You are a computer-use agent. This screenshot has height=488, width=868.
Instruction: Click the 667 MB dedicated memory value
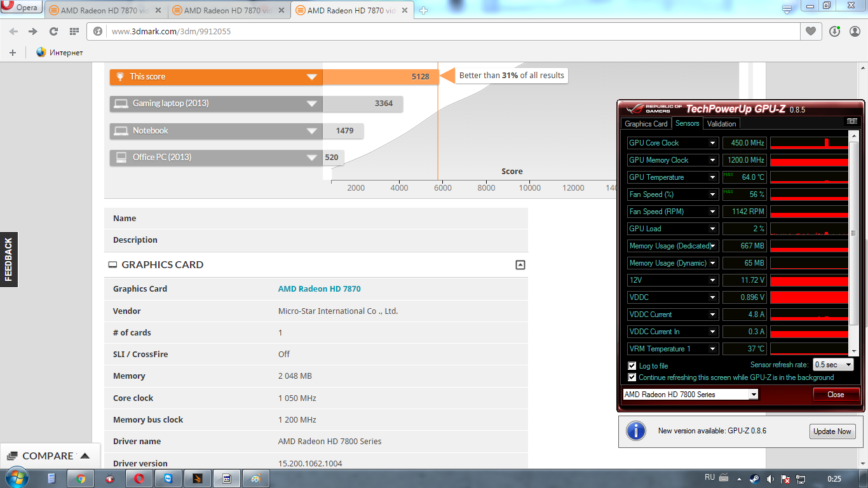coord(744,246)
